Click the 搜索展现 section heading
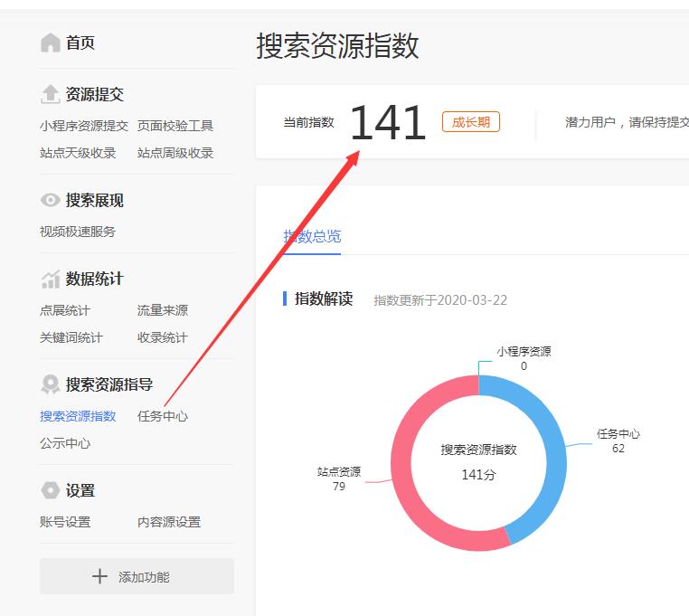The width and height of the screenshot is (689, 616). pyautogui.click(x=95, y=200)
